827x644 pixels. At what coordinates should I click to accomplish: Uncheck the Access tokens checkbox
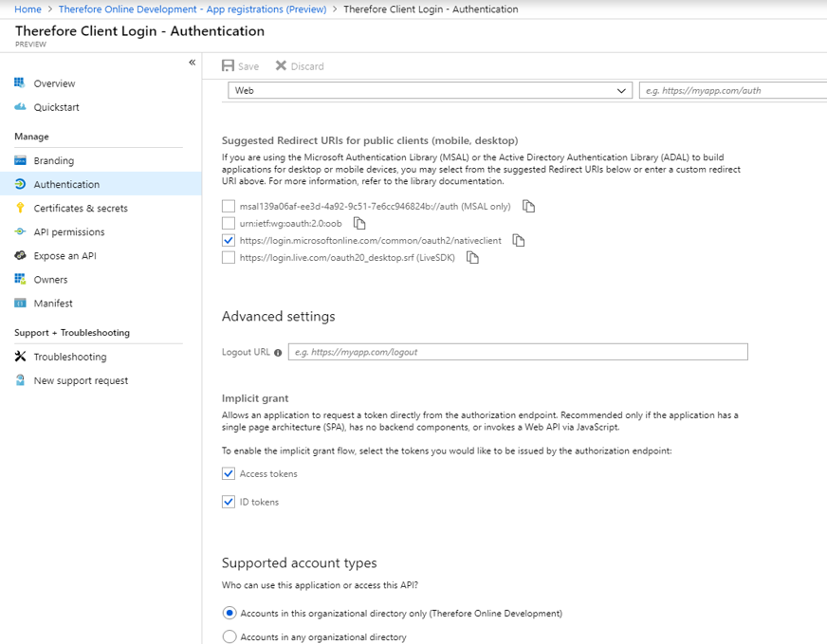(229, 473)
